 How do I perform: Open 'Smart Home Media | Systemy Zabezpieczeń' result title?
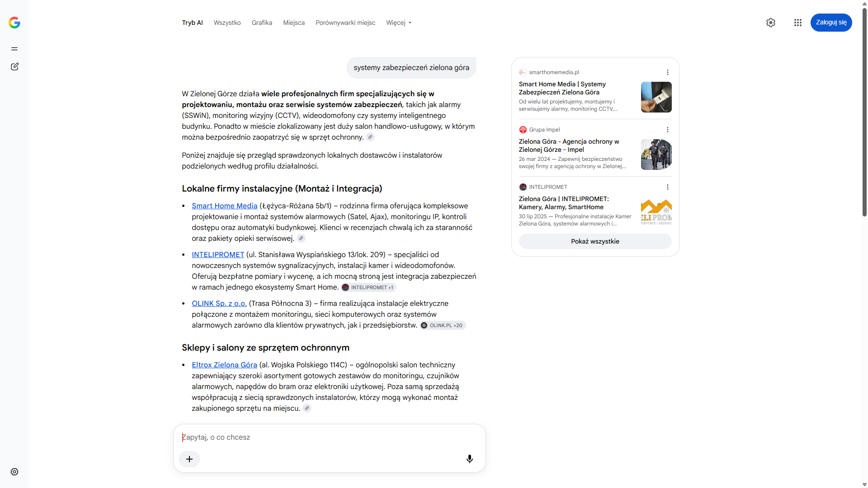click(x=562, y=88)
